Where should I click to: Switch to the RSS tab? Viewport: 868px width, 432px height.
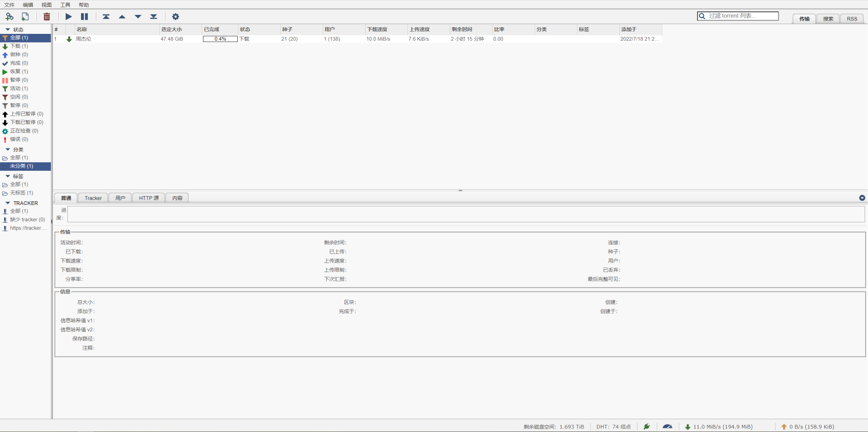[852, 19]
